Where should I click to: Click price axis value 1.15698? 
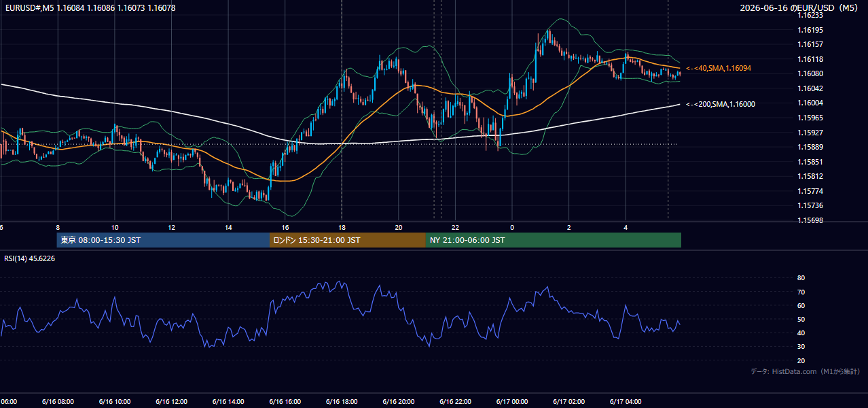tap(810, 220)
